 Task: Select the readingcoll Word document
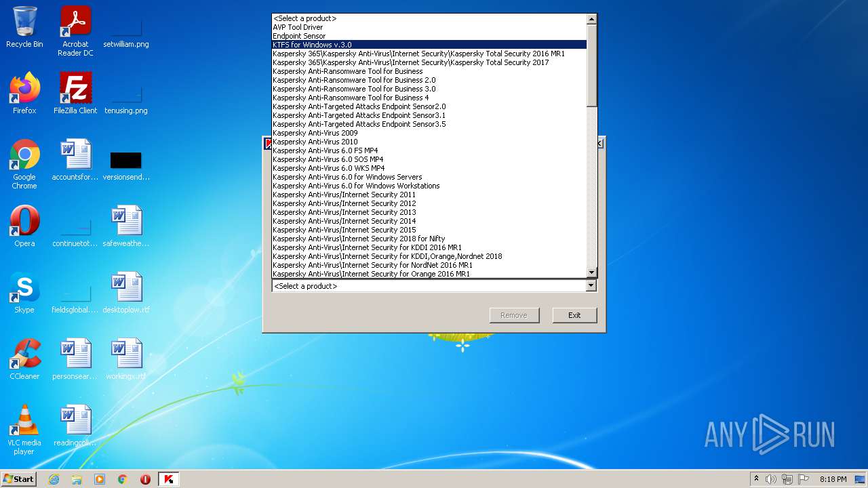(75, 426)
